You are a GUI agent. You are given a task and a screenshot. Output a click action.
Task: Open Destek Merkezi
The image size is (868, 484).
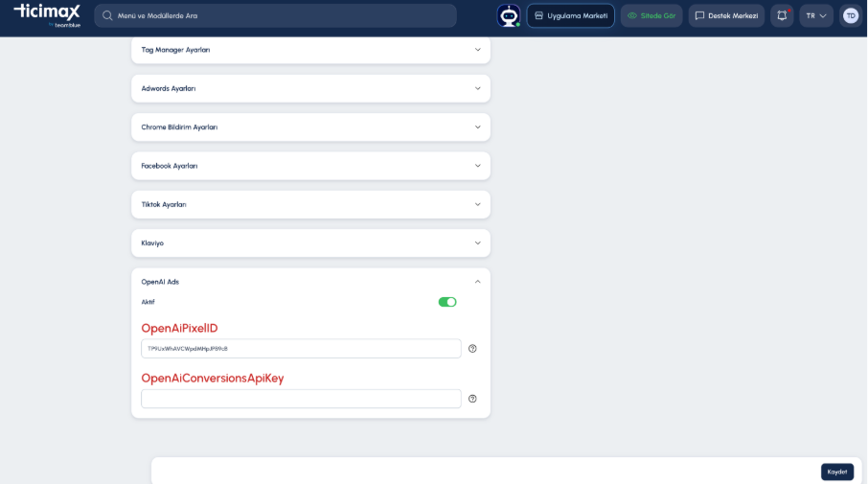pyautogui.click(x=726, y=15)
